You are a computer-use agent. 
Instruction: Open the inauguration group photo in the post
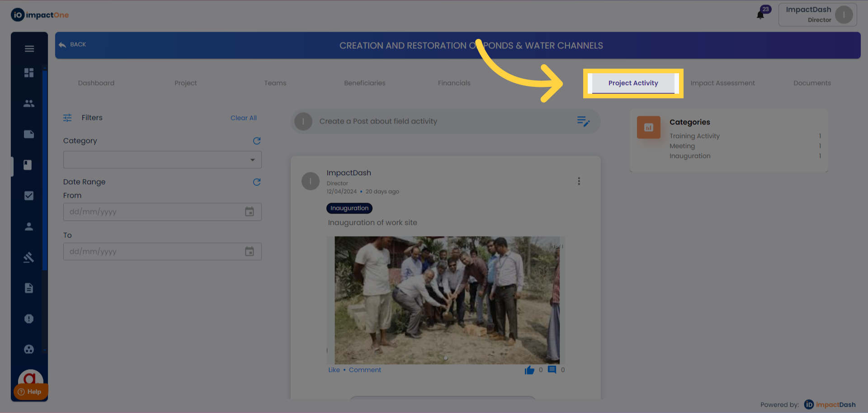click(x=447, y=300)
